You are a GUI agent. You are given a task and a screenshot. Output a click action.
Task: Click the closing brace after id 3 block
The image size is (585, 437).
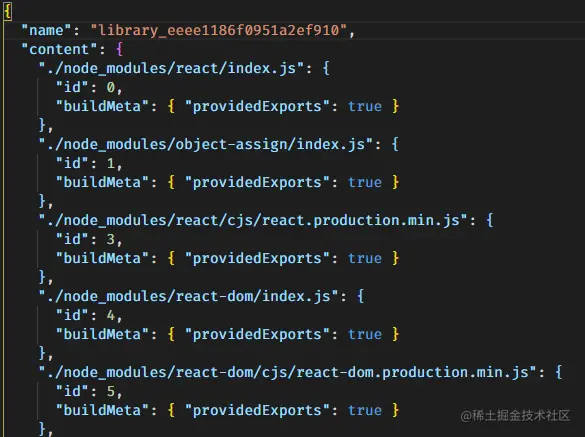(x=43, y=277)
